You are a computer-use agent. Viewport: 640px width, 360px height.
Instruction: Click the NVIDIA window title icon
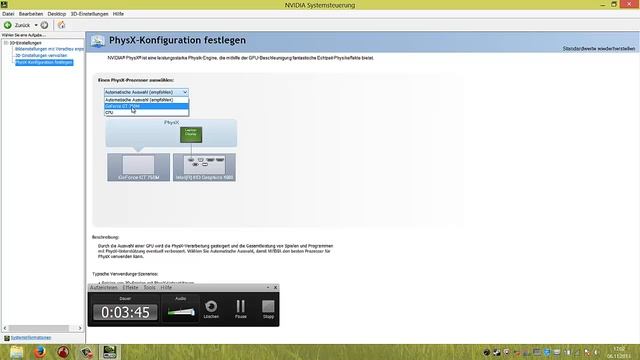coord(4,4)
